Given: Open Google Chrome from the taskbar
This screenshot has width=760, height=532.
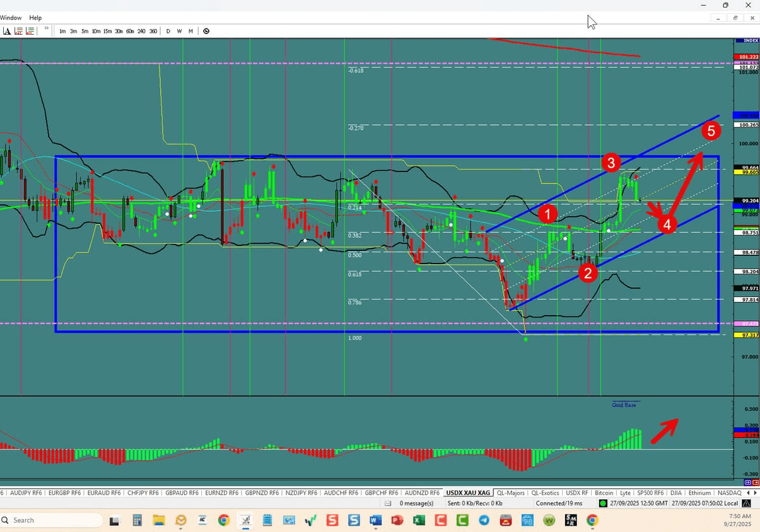Looking at the screenshot, I should coord(224,521).
